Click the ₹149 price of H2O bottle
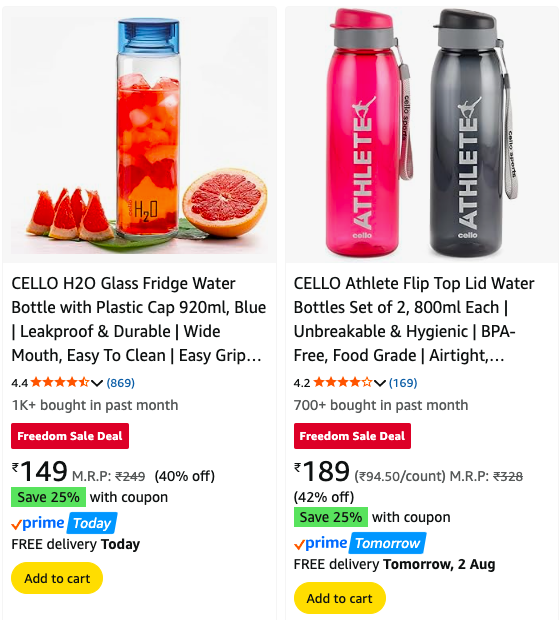This screenshot has height=620, width=560. point(40,472)
